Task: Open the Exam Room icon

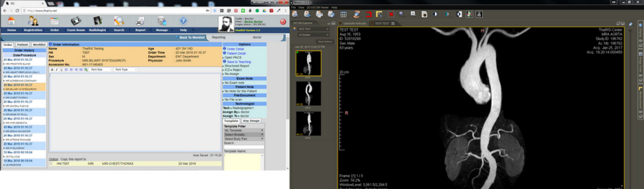Action: pos(76,21)
